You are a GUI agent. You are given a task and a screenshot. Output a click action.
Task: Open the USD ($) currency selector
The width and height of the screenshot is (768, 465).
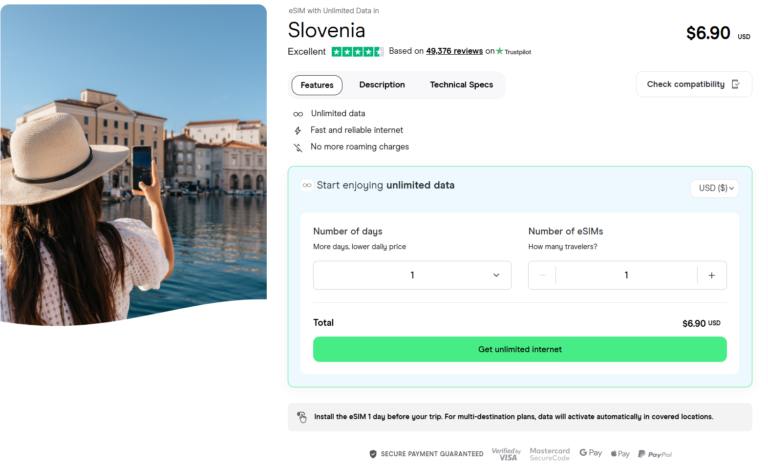(714, 188)
